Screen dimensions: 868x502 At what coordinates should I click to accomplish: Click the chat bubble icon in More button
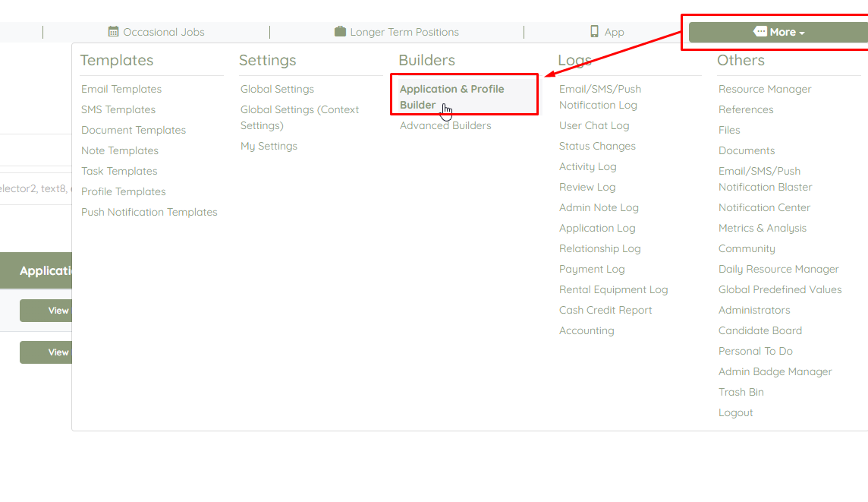coord(760,32)
